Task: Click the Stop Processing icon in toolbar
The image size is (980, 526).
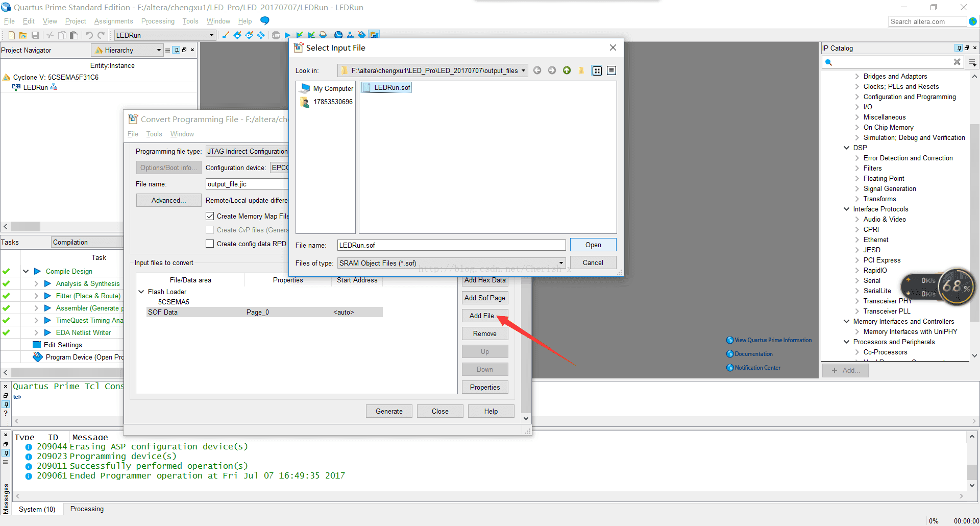Action: pos(276,35)
